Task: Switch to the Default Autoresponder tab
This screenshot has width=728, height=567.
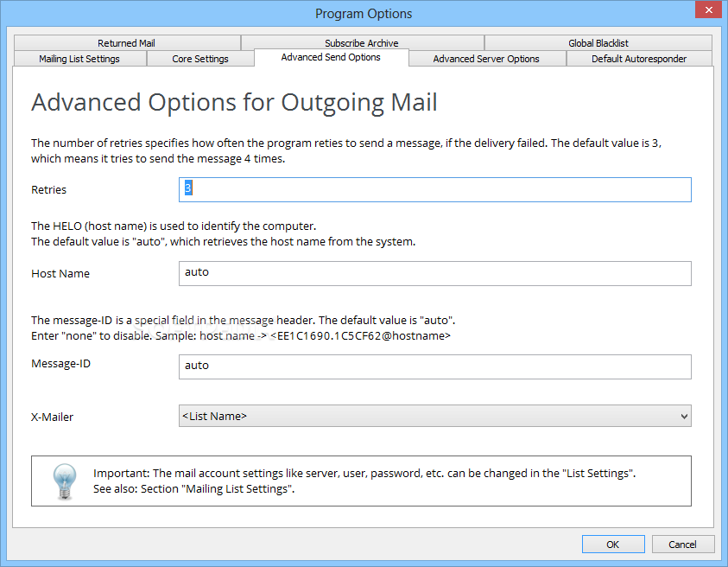Action: [639, 59]
